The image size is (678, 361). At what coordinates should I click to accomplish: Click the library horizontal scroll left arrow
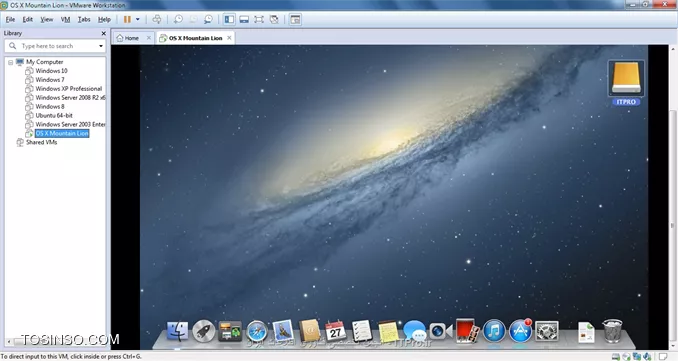9,342
